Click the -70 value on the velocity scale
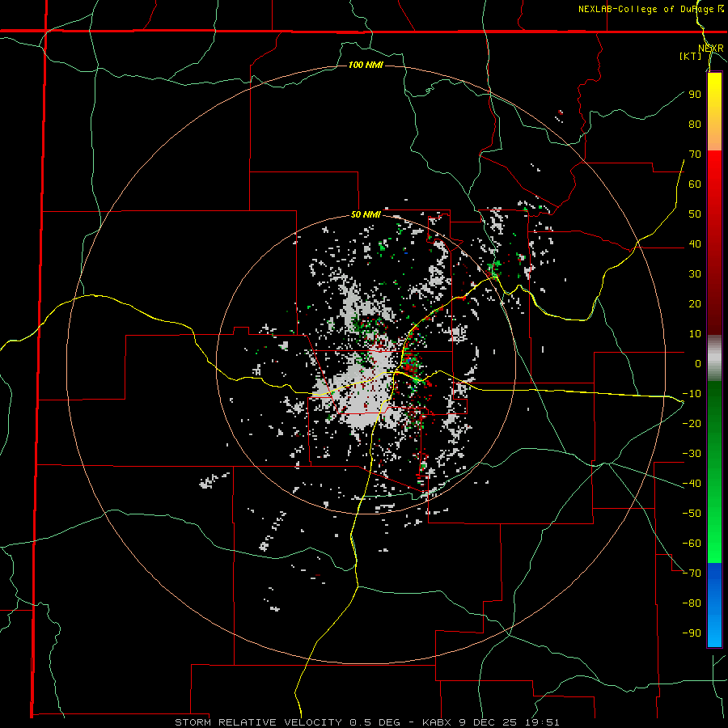Viewport: 728px width, 728px height. [692, 574]
